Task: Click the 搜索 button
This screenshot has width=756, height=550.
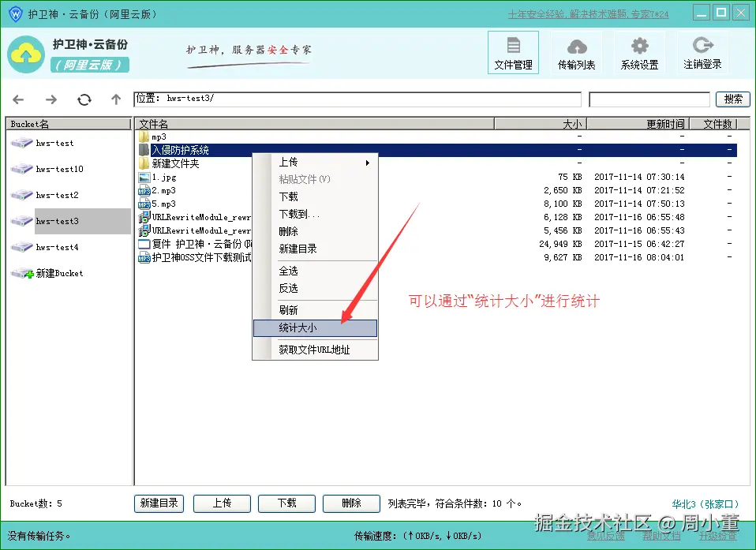Action: point(732,99)
